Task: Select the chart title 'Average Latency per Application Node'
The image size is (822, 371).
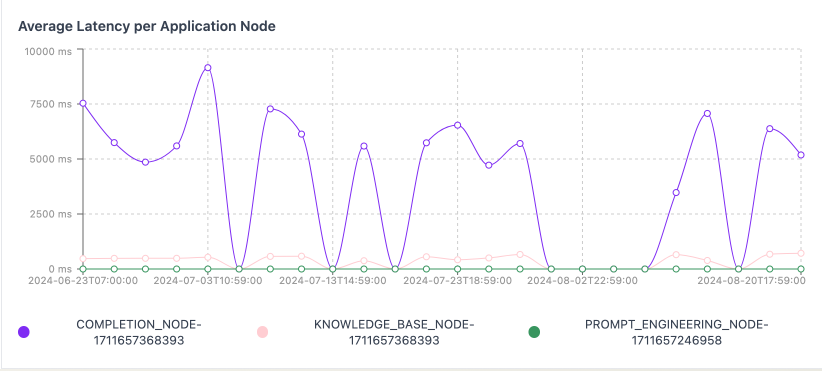Action: pyautogui.click(x=147, y=27)
